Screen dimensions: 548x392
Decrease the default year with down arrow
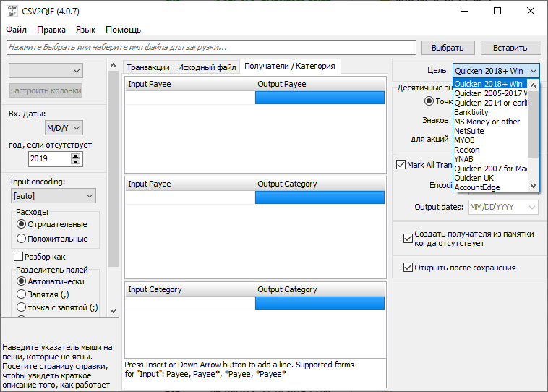point(75,161)
